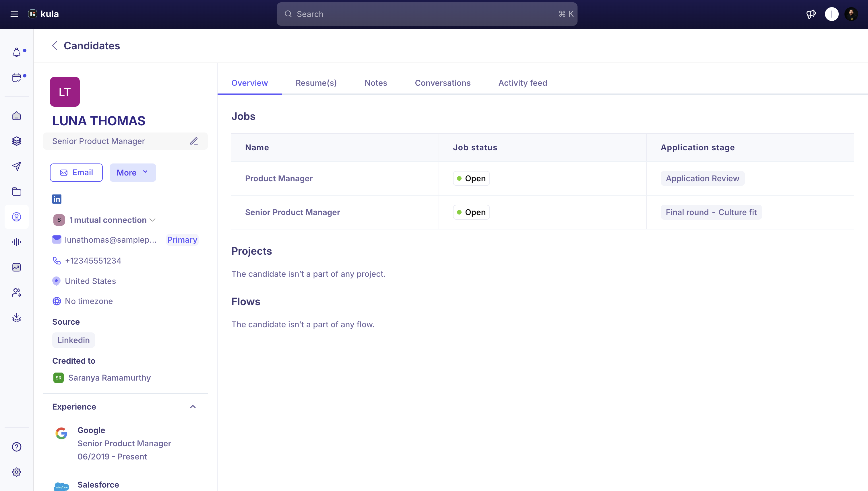Go to Home in sidebar

pyautogui.click(x=17, y=116)
